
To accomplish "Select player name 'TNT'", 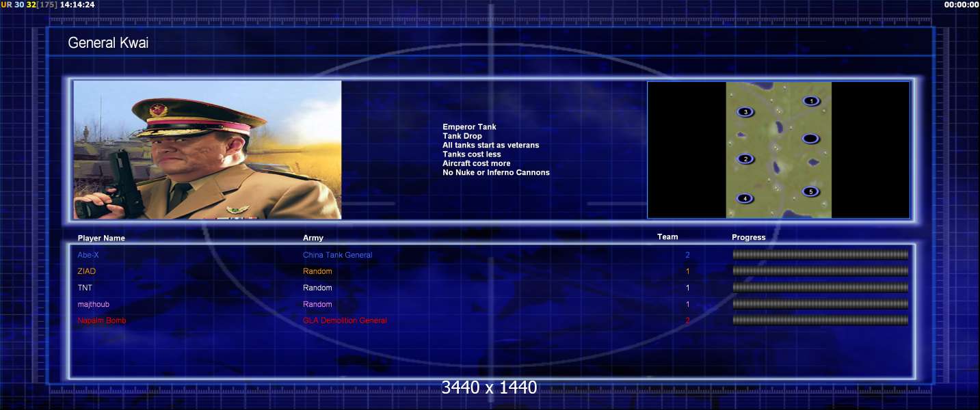I will click(x=85, y=288).
